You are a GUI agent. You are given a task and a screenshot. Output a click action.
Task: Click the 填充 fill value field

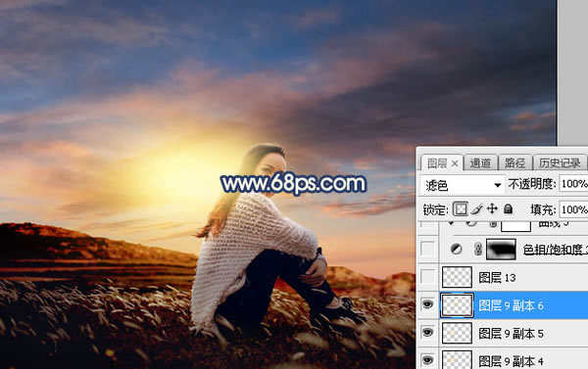[573, 209]
